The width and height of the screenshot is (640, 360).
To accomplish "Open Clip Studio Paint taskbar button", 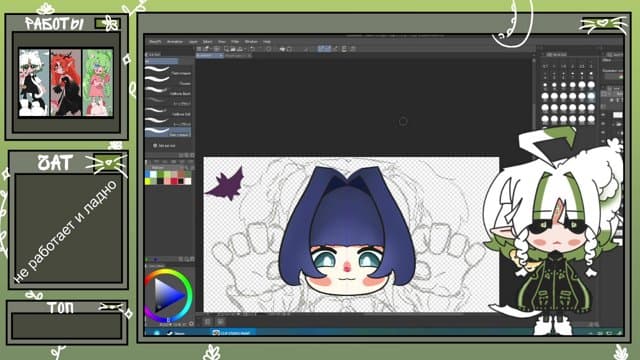I will pyautogui.click(x=233, y=333).
